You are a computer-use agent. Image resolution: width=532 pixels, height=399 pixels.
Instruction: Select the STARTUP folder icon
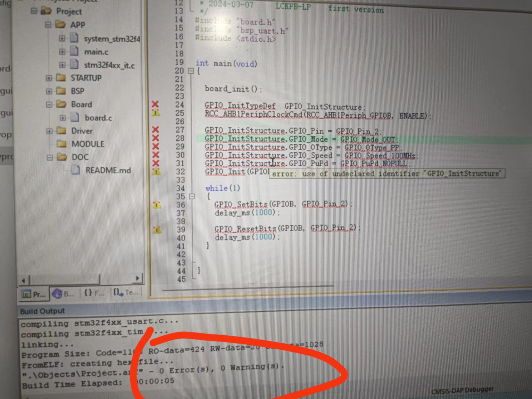(x=61, y=77)
